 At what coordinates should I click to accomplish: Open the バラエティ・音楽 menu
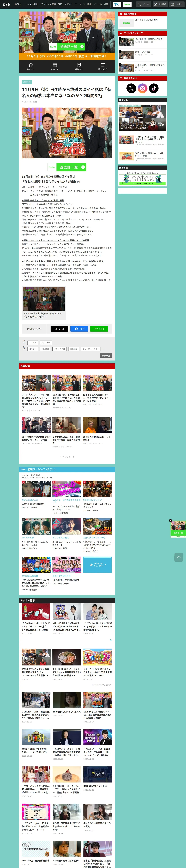pyautogui.click(x=48, y=4)
